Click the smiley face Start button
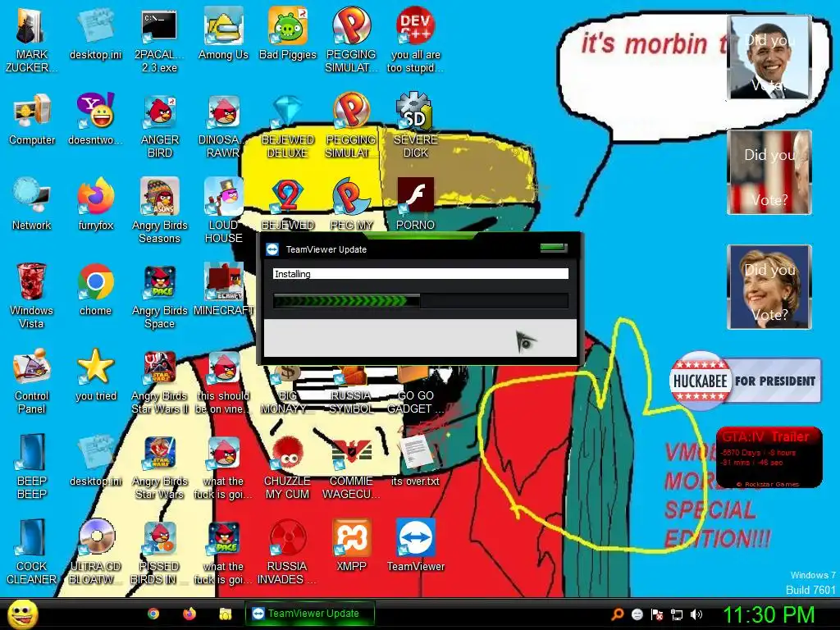The width and height of the screenshot is (840, 630). [22, 614]
